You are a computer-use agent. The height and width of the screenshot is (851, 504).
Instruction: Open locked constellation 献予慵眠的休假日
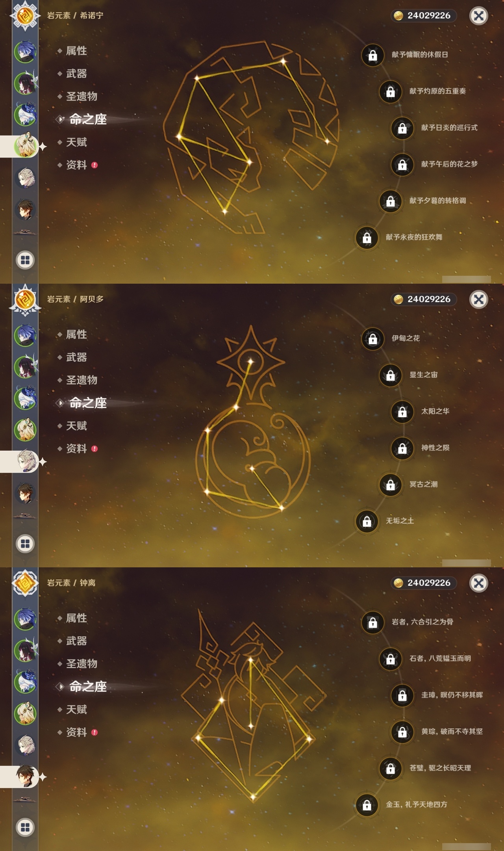point(372,55)
